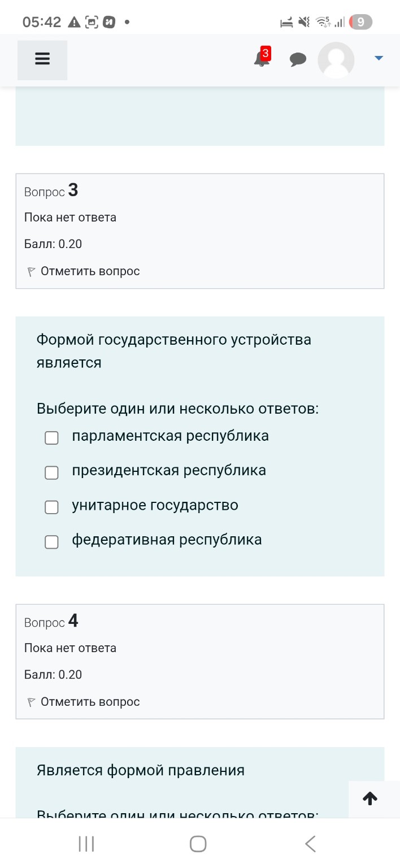Check the президентская республика checkbox

tap(51, 472)
